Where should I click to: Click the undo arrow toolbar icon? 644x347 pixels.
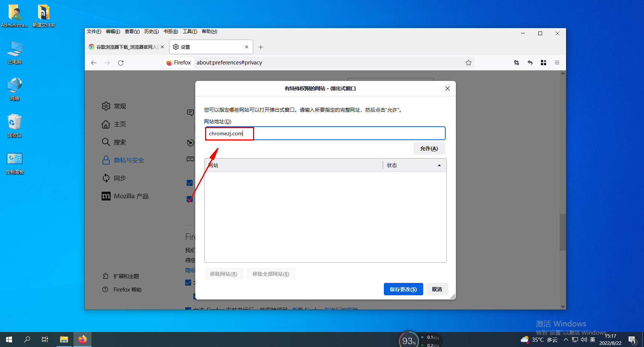pos(530,63)
